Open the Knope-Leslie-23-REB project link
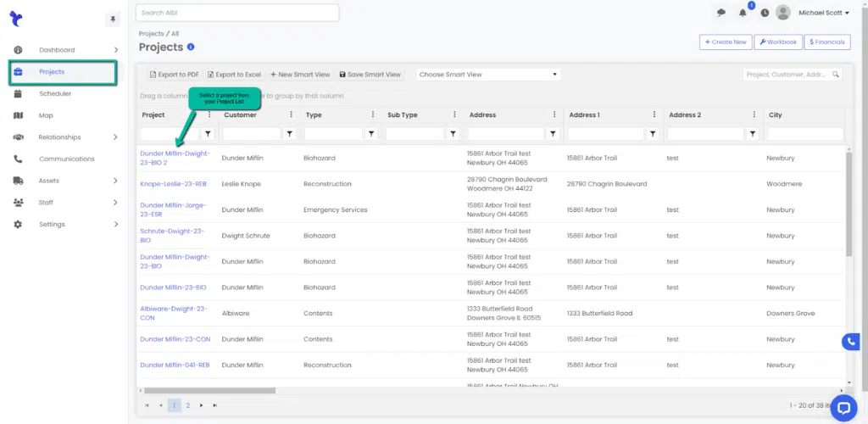The width and height of the screenshot is (868, 424). 173,184
